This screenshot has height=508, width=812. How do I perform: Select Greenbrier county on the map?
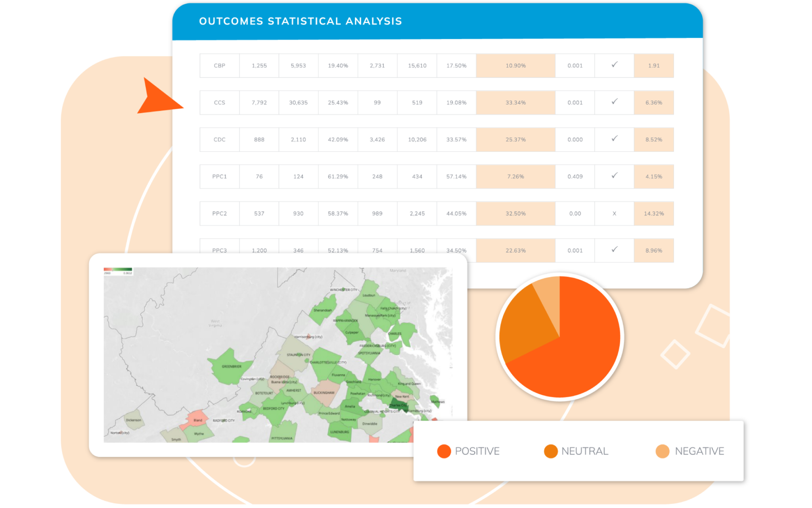[232, 366]
